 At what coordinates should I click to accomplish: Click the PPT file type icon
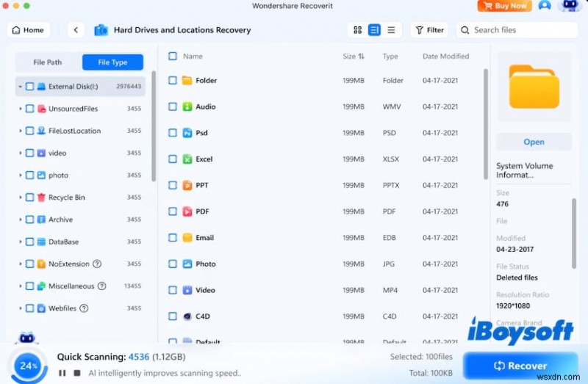point(187,186)
